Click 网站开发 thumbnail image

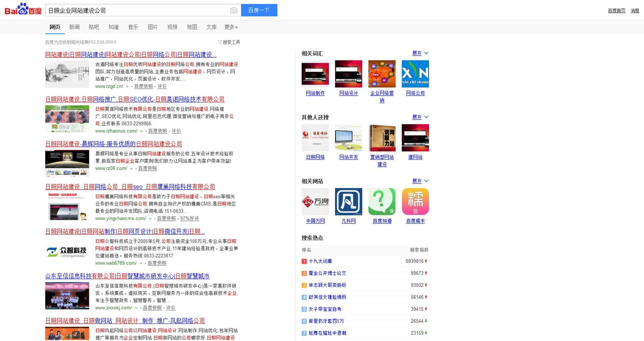[x=348, y=138]
